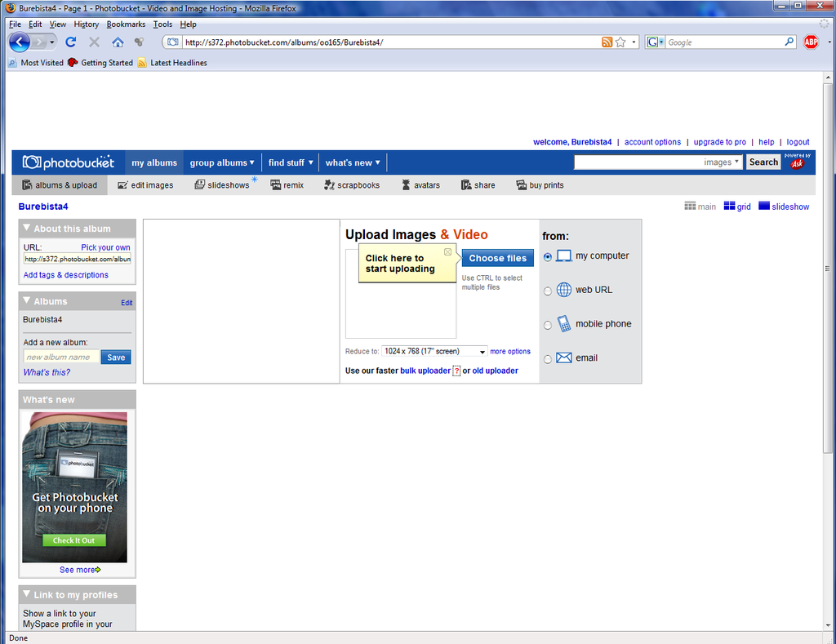Collapse the 'About this album' panel
Image resolution: width=836 pixels, height=644 pixels.
click(x=27, y=229)
